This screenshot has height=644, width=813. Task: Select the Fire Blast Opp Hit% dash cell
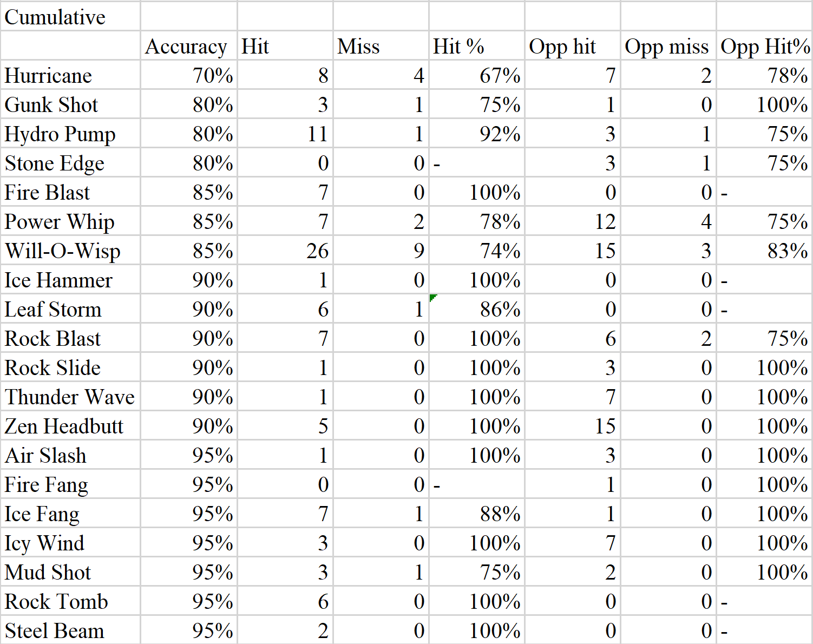click(x=764, y=192)
